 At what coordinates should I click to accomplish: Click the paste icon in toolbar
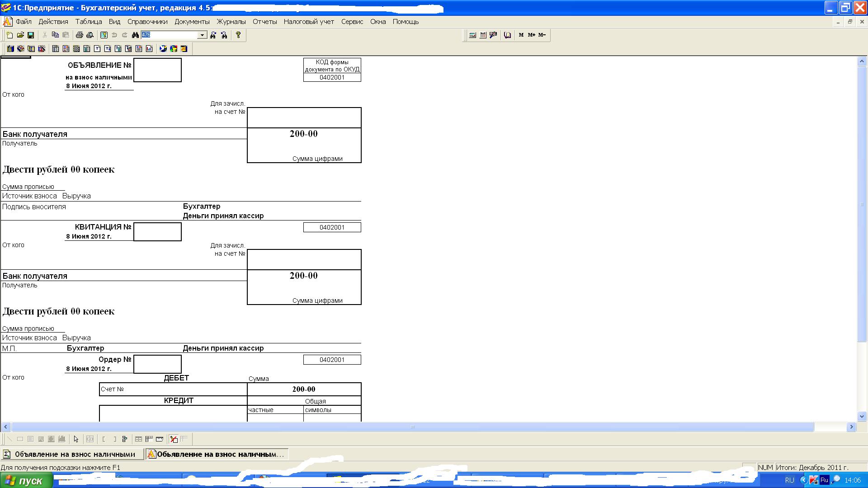point(64,34)
